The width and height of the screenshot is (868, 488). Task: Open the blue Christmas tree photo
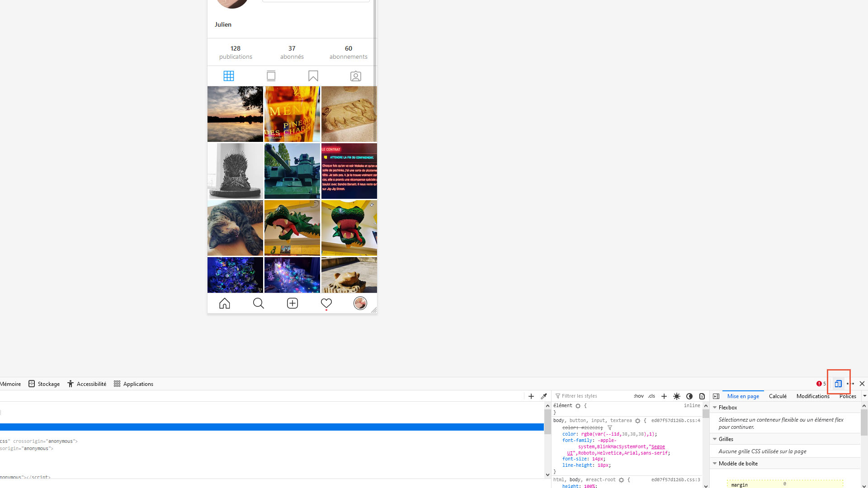click(235, 275)
